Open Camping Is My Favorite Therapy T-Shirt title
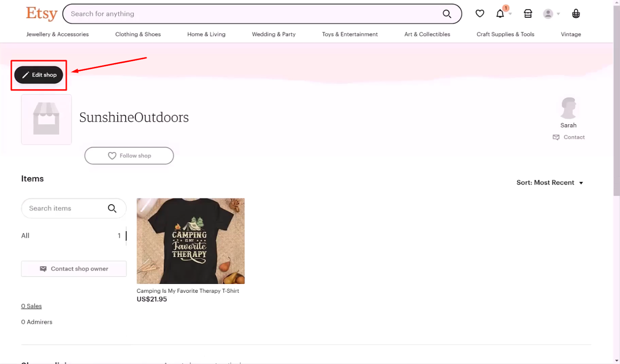The height and width of the screenshot is (364, 620). pyautogui.click(x=188, y=291)
